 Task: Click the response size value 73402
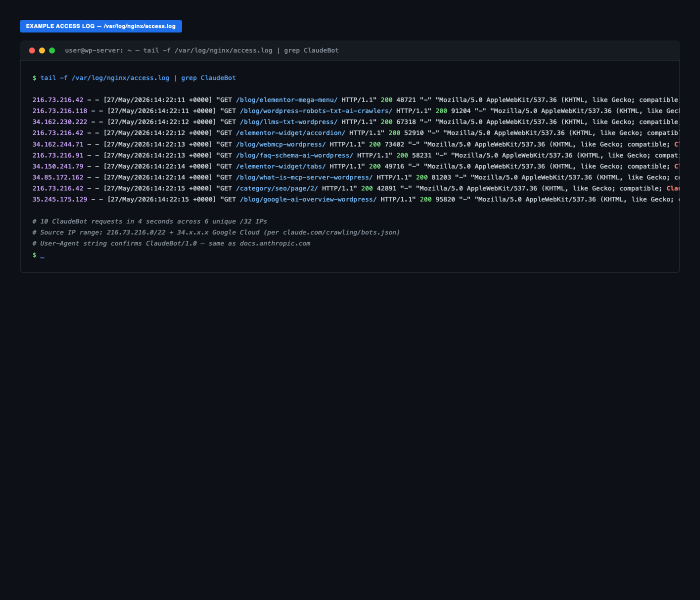(394, 144)
